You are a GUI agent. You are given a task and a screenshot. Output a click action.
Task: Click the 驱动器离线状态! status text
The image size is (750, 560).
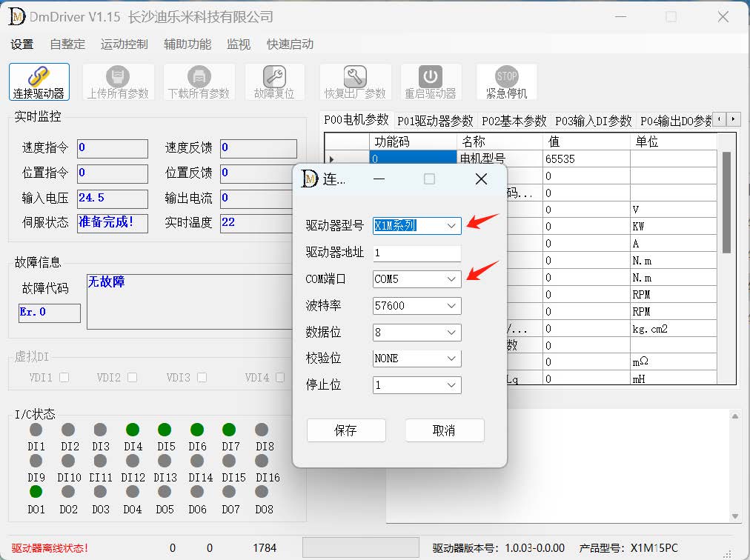click(x=50, y=548)
